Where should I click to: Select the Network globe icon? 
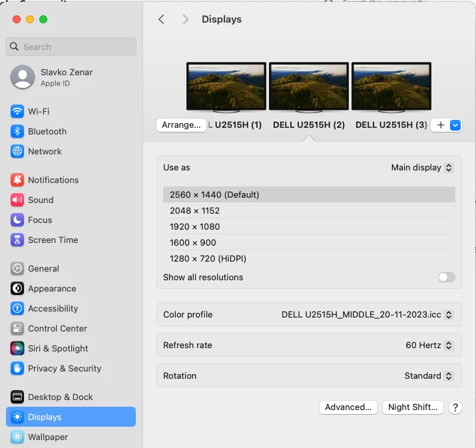(x=17, y=151)
